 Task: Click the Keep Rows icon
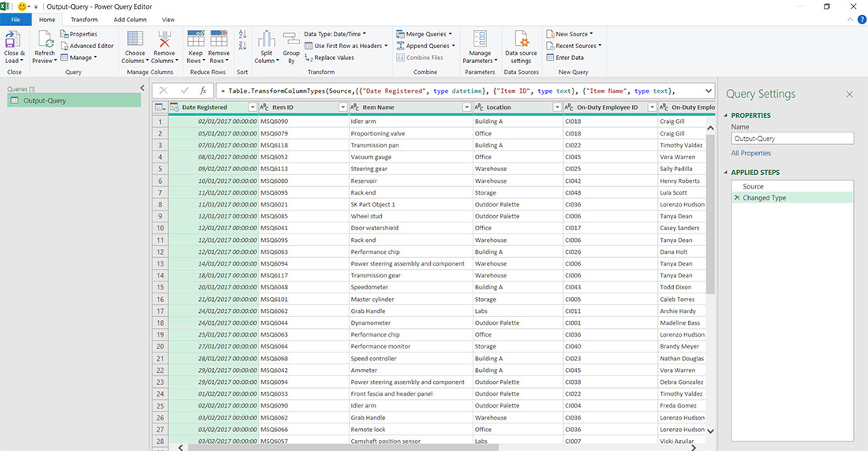click(x=196, y=39)
